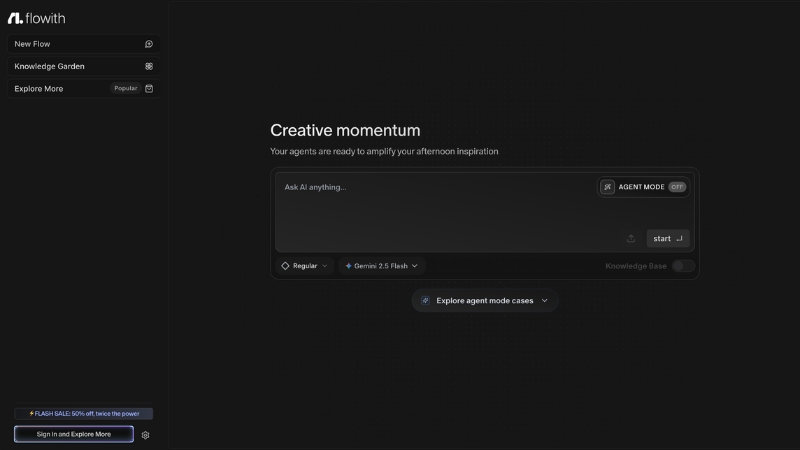This screenshot has width=800, height=450.
Task: Open the Regular mode dropdown
Action: point(305,266)
